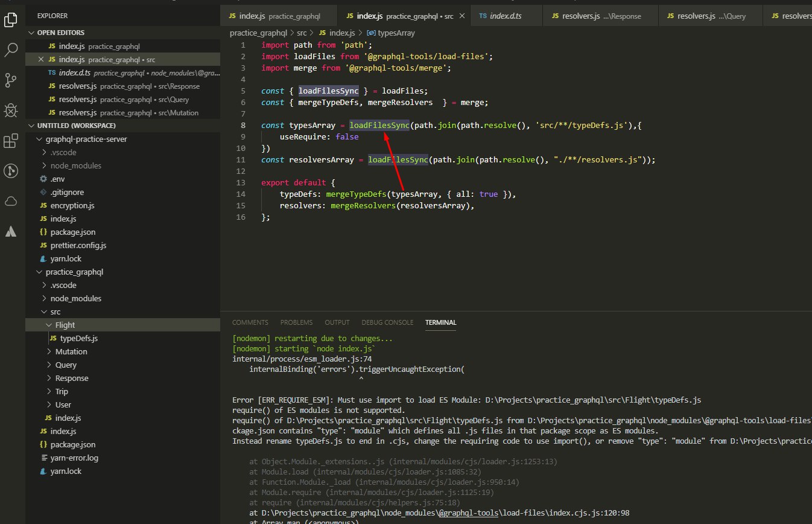Collapse the OPEN EDITORS section

pos(32,33)
